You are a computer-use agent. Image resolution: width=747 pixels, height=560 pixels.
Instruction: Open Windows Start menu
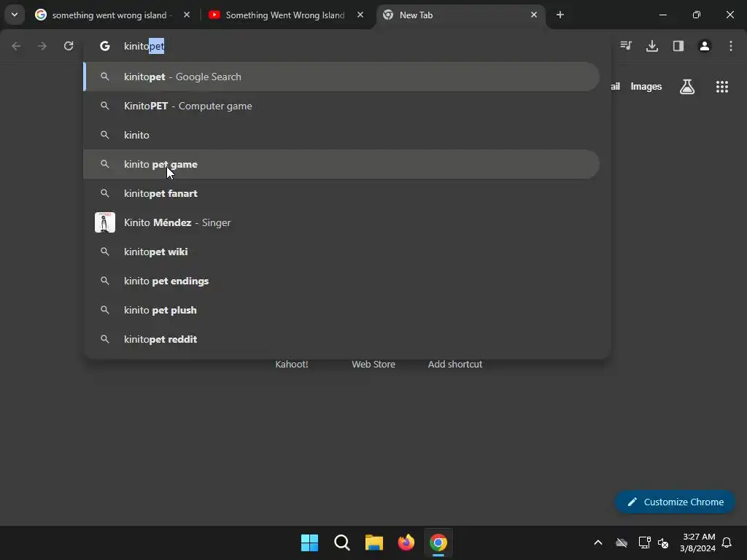(309, 542)
